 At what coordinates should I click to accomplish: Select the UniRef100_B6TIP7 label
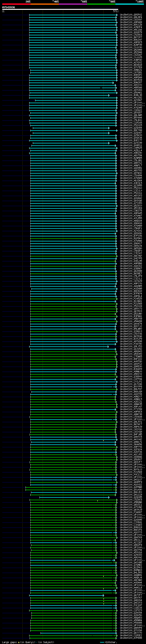[x=131, y=37]
